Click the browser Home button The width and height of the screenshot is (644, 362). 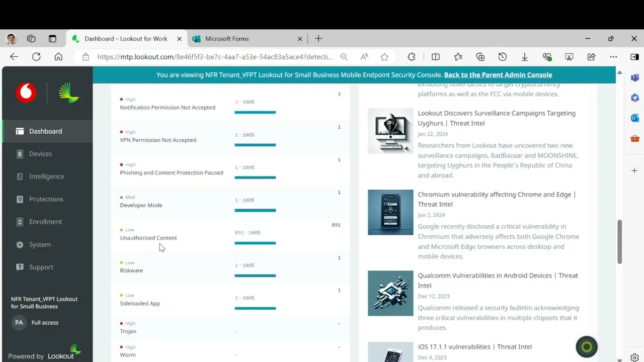58,57
